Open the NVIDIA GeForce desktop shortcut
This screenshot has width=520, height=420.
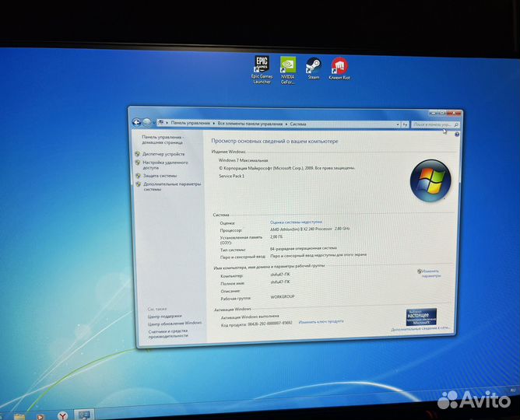coord(288,70)
